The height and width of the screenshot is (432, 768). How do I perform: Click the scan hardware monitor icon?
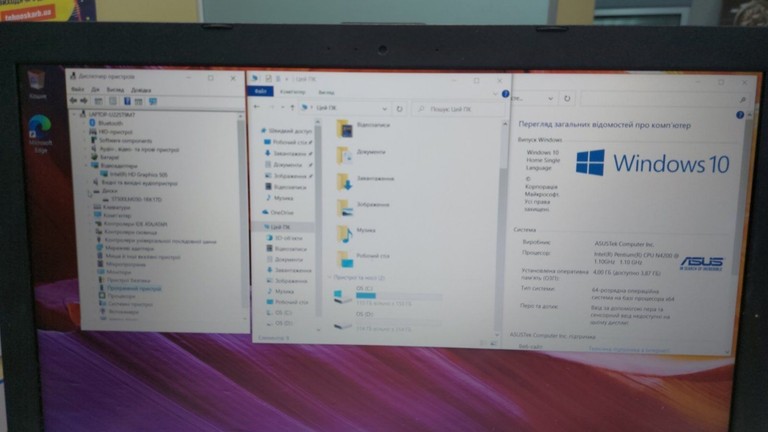[x=153, y=102]
